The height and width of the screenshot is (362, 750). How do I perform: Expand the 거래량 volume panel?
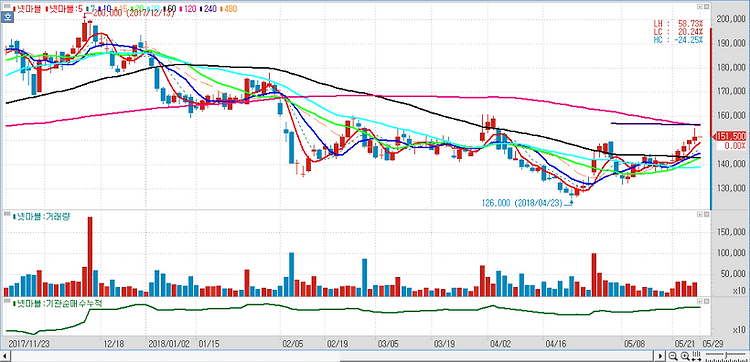pyautogui.click(x=699, y=215)
